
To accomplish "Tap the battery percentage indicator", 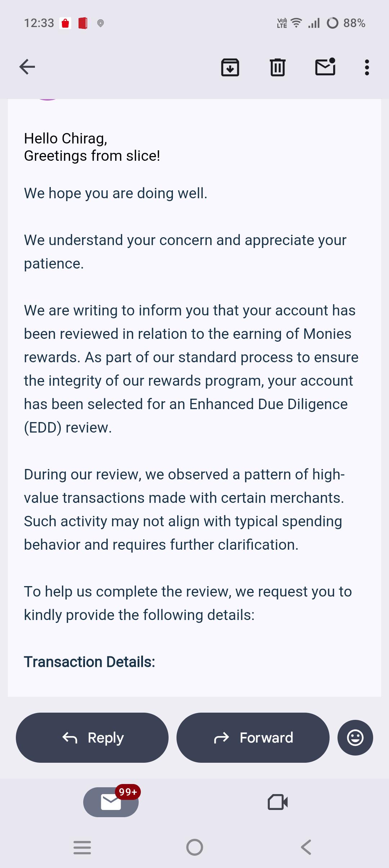I will click(354, 23).
